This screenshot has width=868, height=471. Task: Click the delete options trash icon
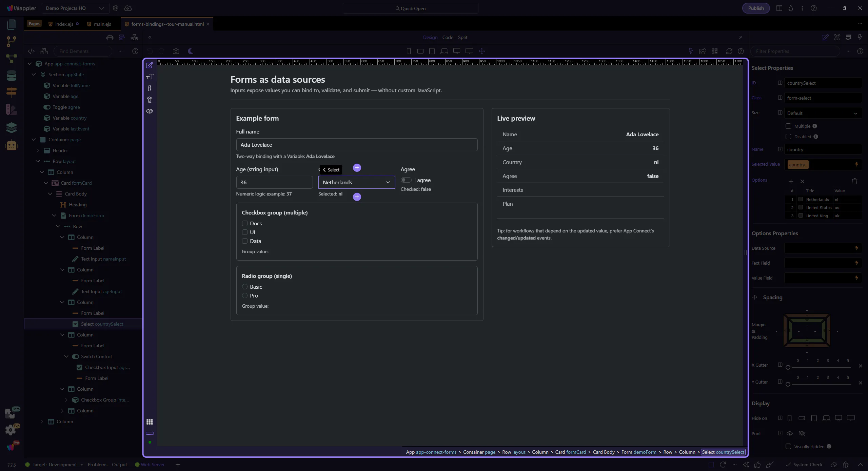(x=854, y=181)
